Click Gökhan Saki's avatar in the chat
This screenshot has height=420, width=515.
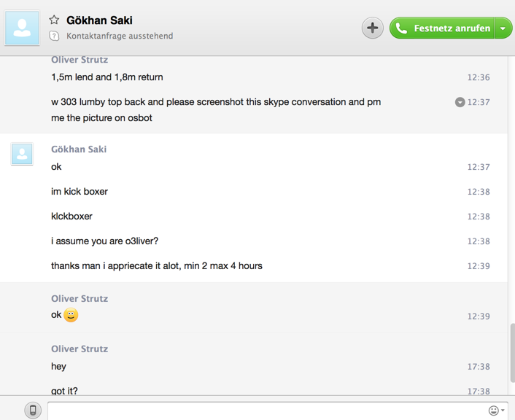22,154
